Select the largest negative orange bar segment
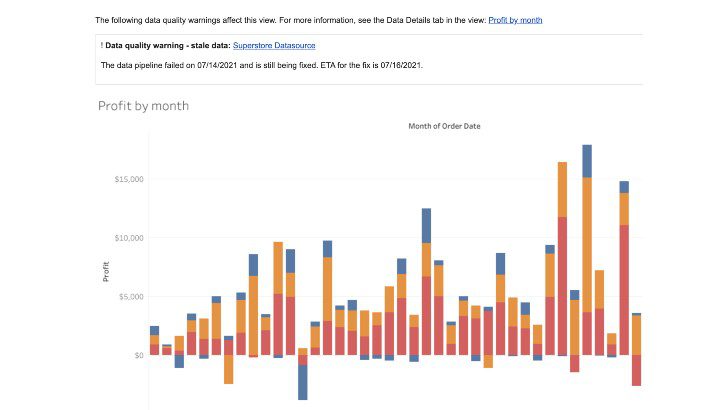 (x=228, y=369)
